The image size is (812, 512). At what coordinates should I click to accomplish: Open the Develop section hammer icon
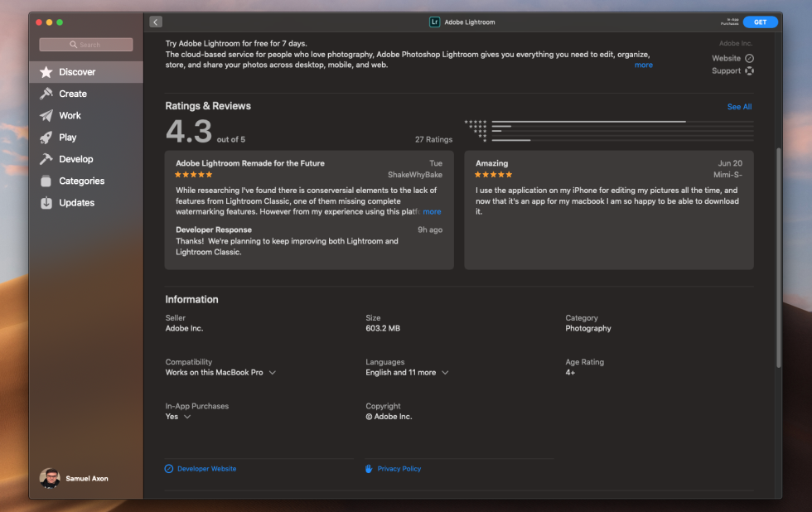click(x=46, y=159)
